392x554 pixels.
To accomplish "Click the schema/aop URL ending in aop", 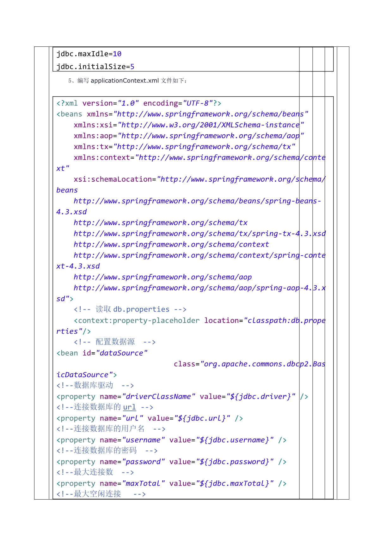I will 162,277.
